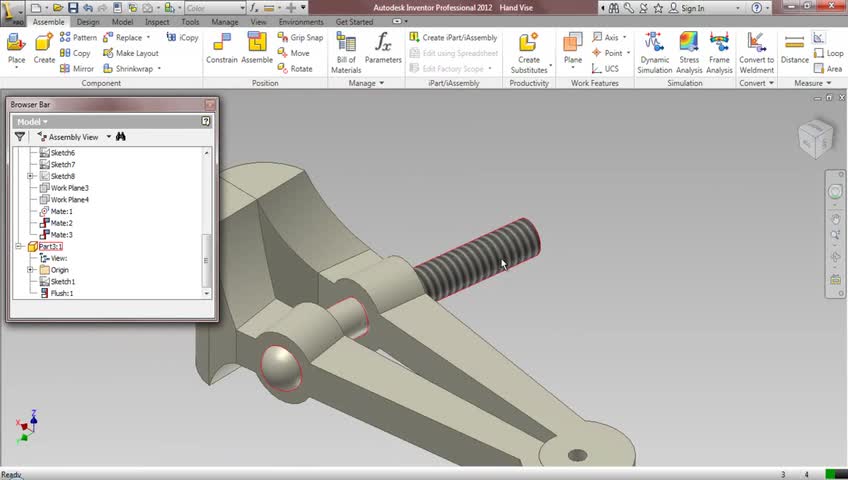
Task: Click the Copy component tool
Action: (75, 53)
